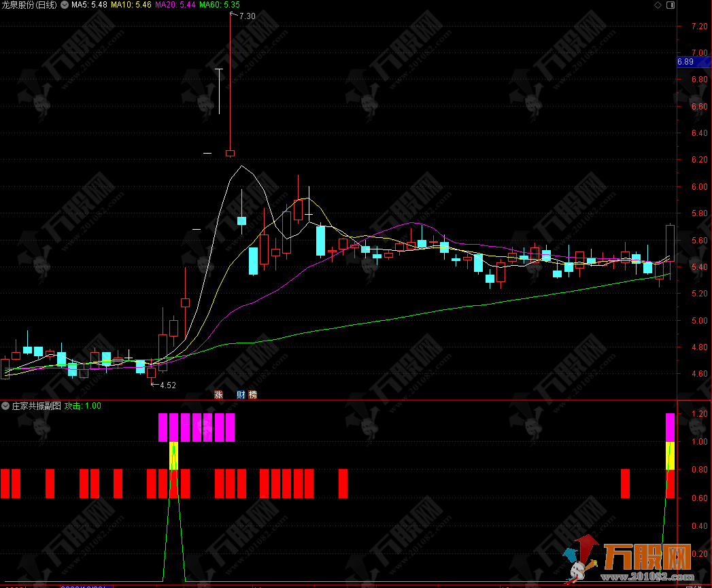
Task: Select the MA60: 5.35 label
Action: click(x=220, y=5)
